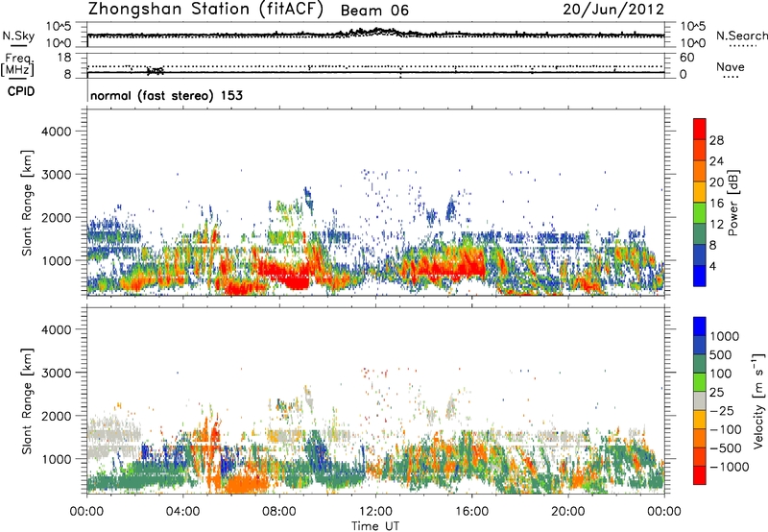Click the '20' label on Power colorbar

tap(716, 182)
